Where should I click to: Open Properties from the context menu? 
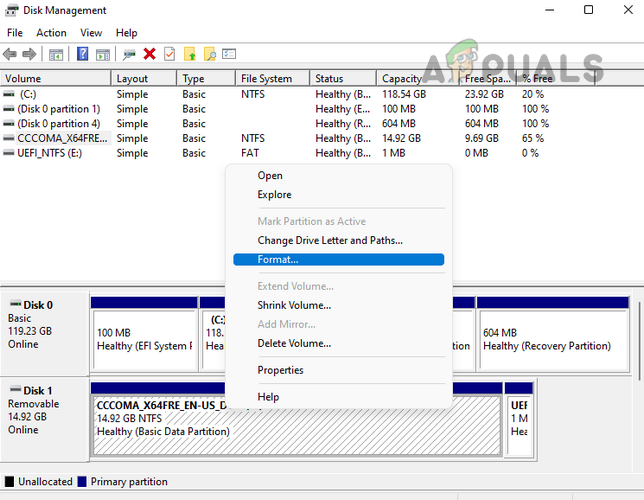click(x=339, y=370)
